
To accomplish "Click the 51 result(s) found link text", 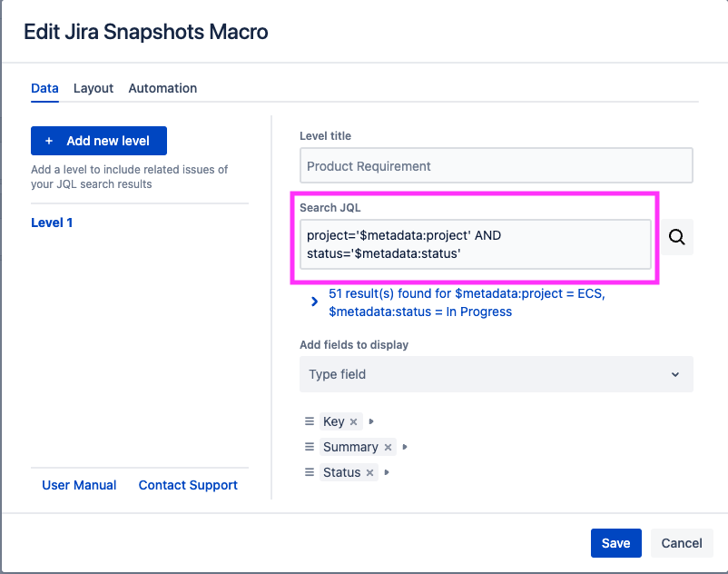I will click(467, 302).
